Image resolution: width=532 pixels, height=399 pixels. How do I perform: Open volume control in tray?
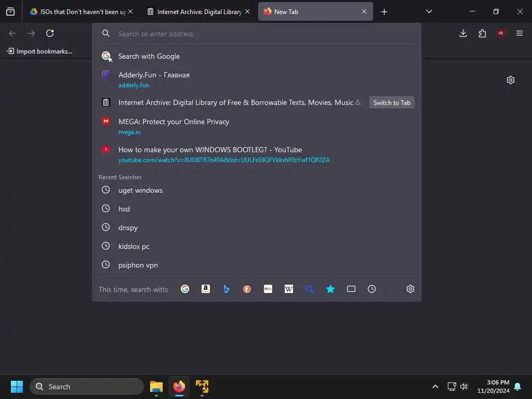click(x=464, y=387)
